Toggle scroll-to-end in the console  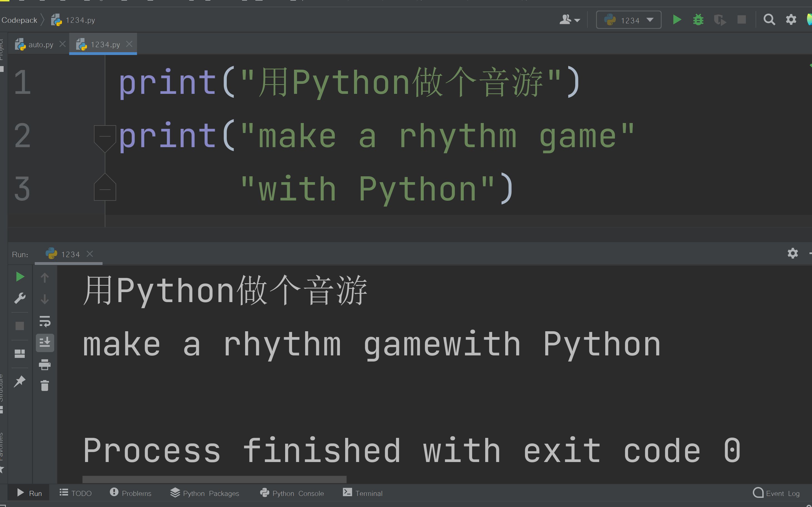(45, 342)
